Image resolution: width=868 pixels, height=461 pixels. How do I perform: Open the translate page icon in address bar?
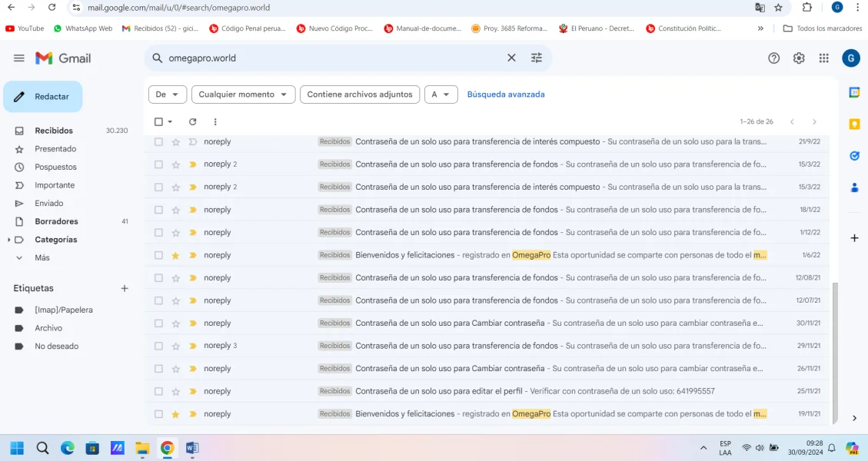[760, 8]
